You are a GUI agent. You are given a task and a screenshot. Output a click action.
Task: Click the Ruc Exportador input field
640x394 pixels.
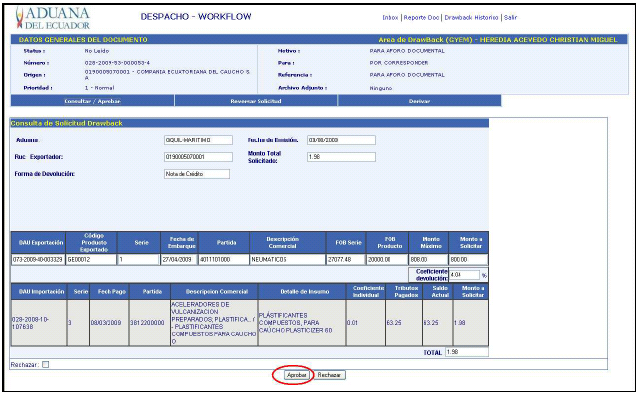(198, 157)
